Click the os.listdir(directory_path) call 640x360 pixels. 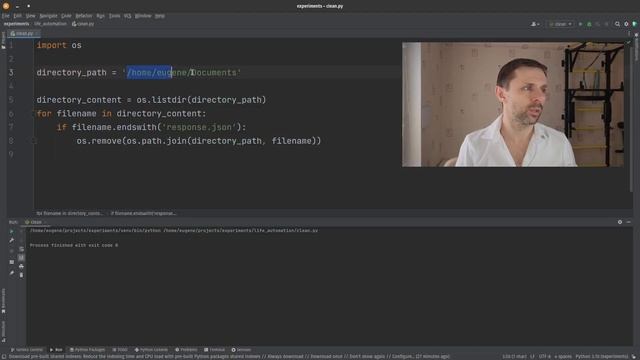click(x=201, y=100)
